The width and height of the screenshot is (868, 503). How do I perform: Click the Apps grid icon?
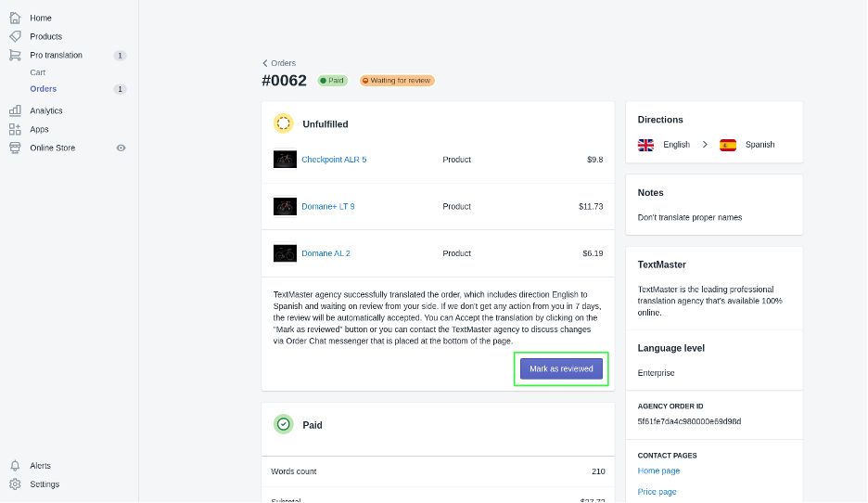pos(15,129)
